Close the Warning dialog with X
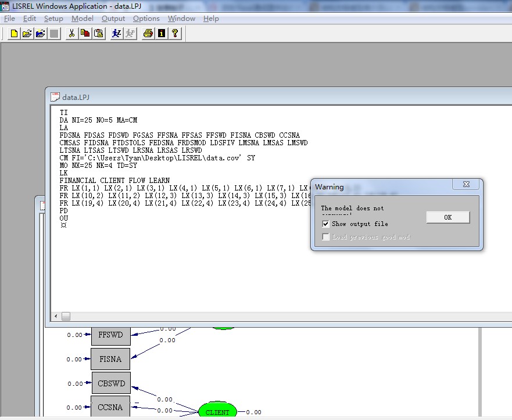Viewport: 512px width, 420px height. (466, 185)
